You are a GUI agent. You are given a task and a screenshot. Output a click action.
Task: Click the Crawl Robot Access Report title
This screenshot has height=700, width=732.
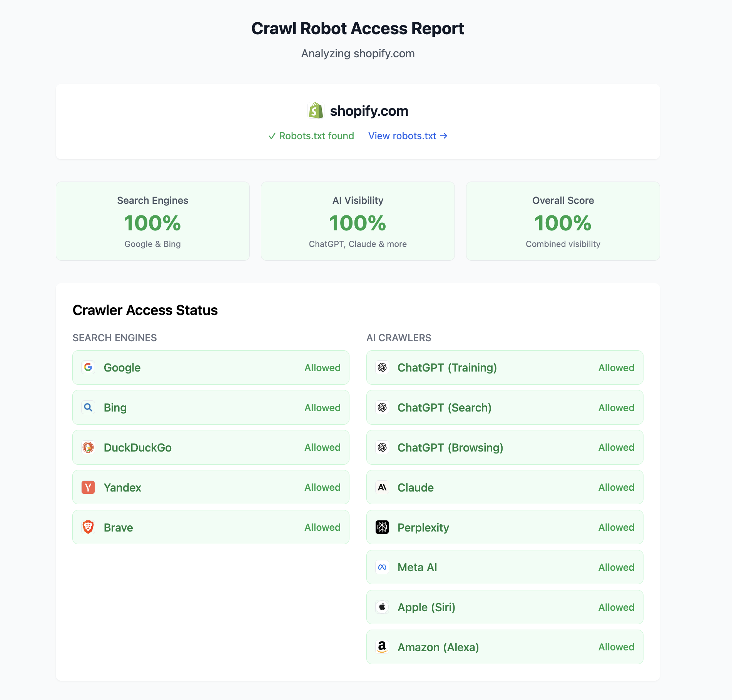point(358,28)
